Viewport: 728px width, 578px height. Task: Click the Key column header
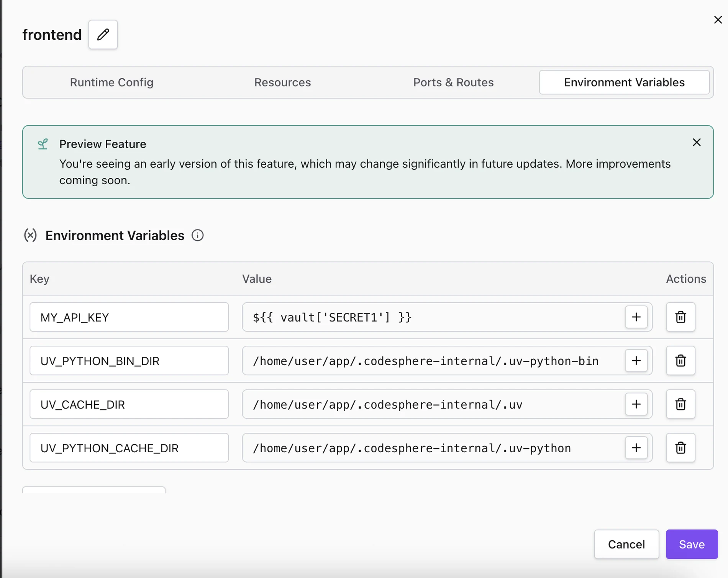pyautogui.click(x=39, y=279)
